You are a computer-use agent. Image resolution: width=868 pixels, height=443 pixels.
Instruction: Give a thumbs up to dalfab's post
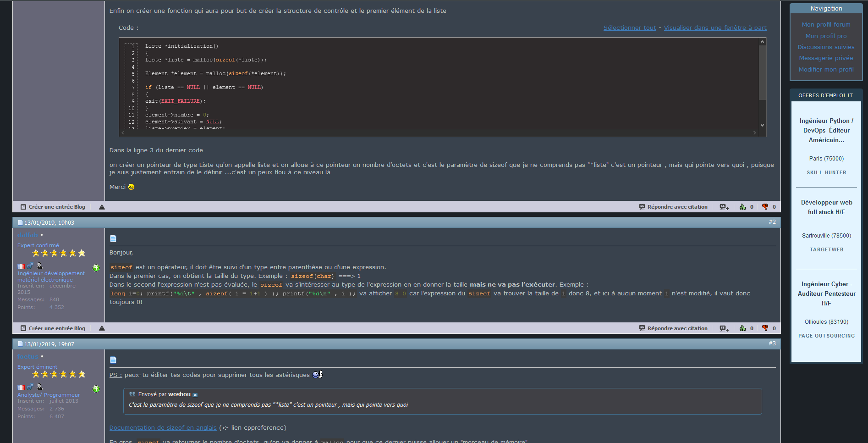click(x=742, y=328)
